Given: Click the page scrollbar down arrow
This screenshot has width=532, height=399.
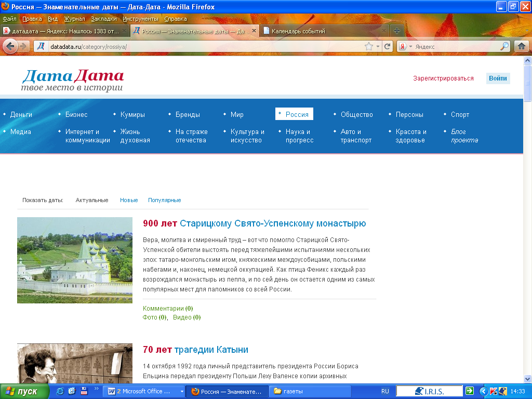Looking at the screenshot, I should pyautogui.click(x=527, y=379).
